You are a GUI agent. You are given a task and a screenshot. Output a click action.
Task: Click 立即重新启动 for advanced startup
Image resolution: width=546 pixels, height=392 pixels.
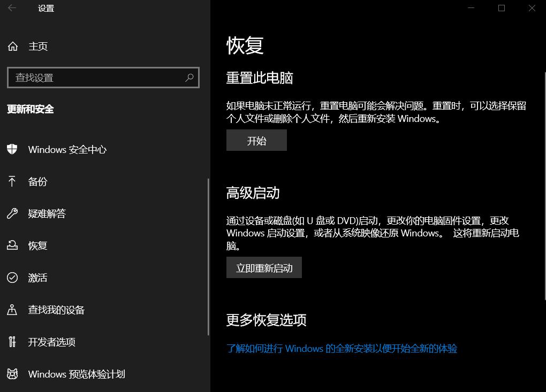264,267
